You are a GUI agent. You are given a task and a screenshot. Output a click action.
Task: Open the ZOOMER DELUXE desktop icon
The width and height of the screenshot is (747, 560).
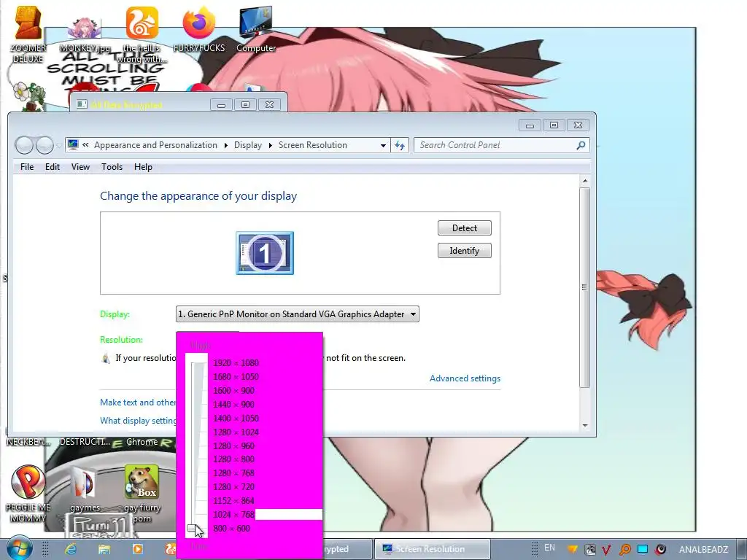(28, 34)
